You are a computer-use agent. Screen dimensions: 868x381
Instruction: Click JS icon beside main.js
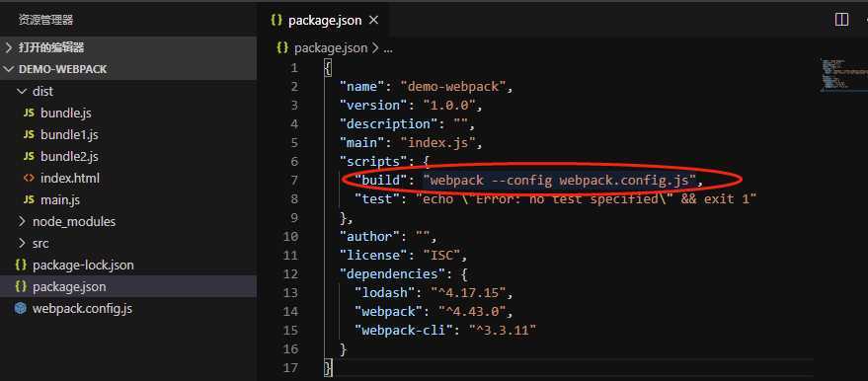click(29, 200)
